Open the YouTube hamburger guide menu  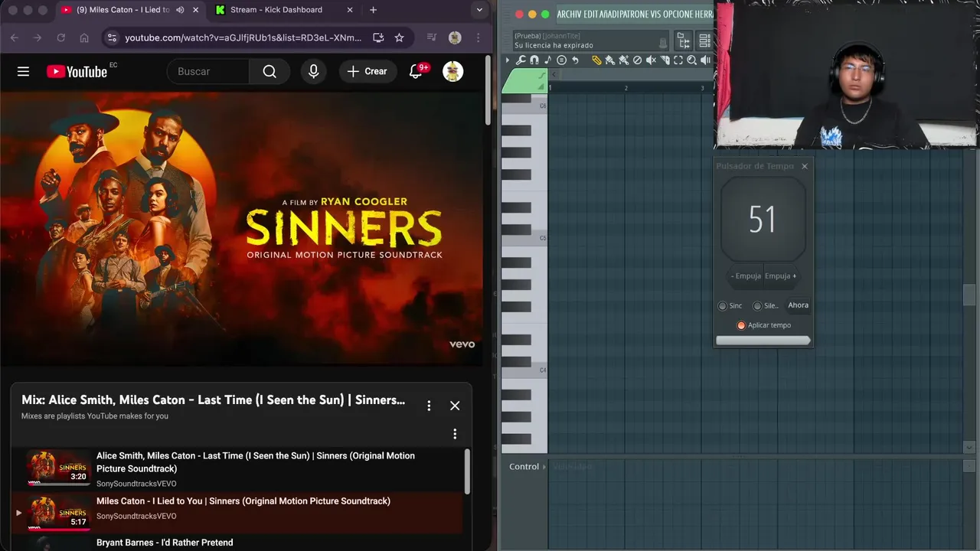coord(23,71)
